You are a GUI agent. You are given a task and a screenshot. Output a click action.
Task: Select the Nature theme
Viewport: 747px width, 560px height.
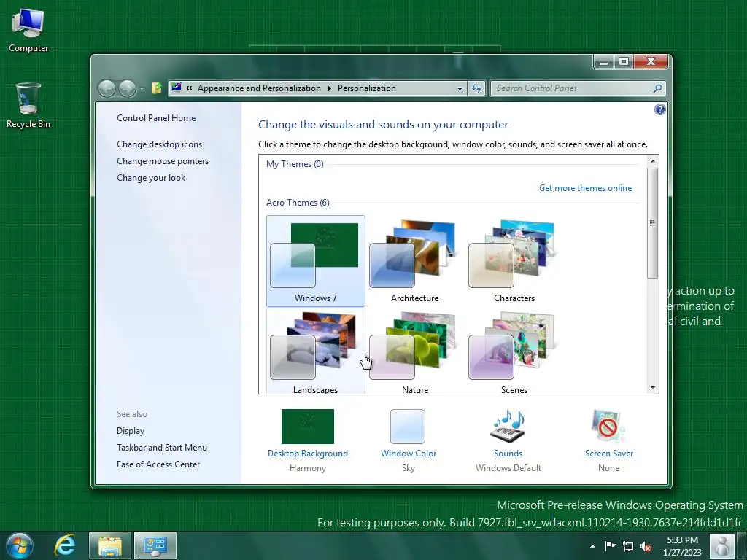point(415,351)
